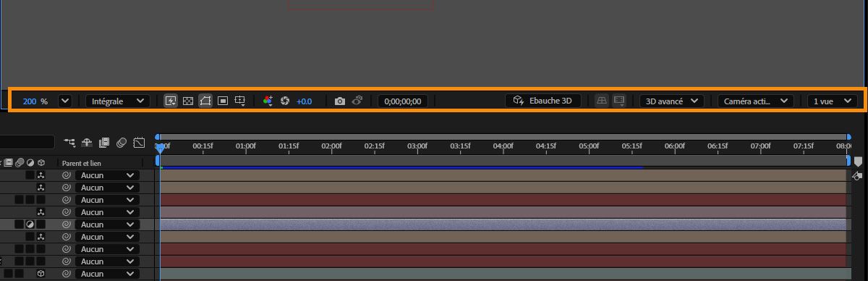
Task: Open Aucun parent dropdown of bottom layer
Action: pos(106,274)
